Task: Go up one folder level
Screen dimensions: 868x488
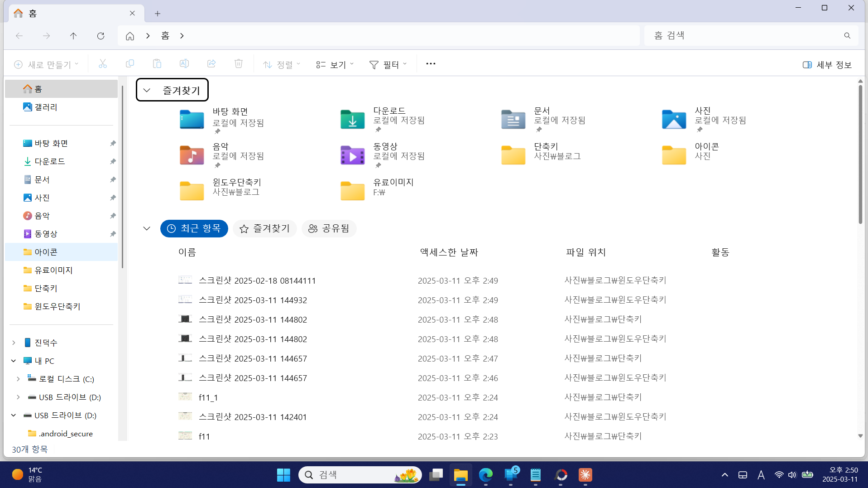Action: coord(73,36)
